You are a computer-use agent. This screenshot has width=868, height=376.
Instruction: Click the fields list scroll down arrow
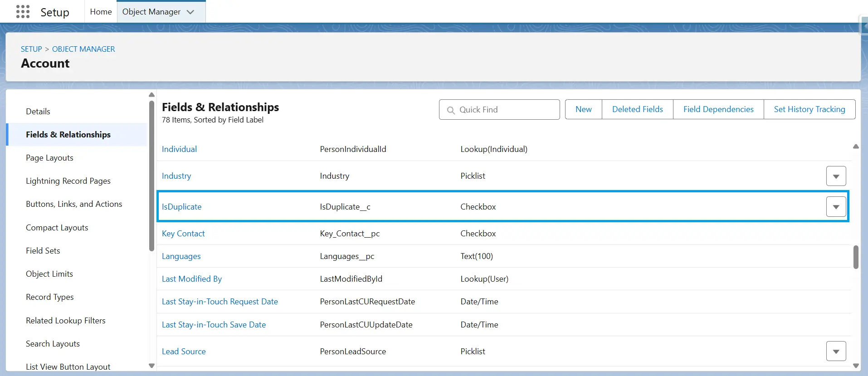pyautogui.click(x=856, y=366)
